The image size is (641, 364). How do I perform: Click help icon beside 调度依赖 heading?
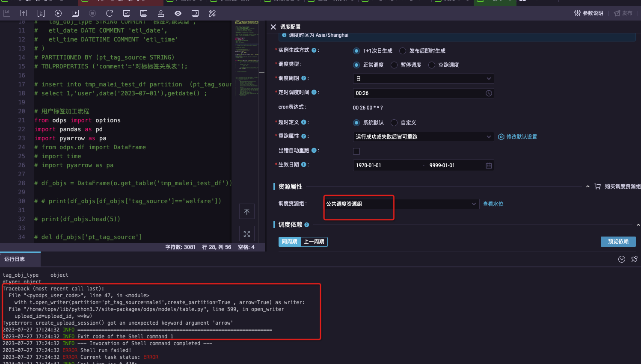tap(307, 225)
